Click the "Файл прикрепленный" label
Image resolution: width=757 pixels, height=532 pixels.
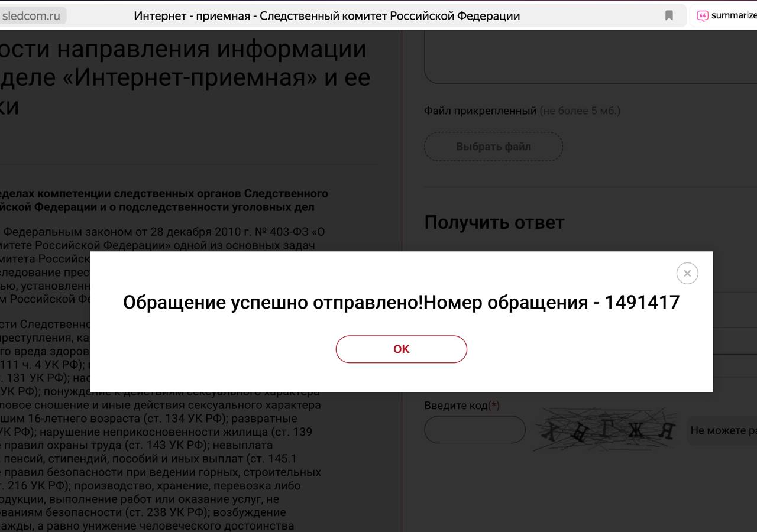coord(480,111)
